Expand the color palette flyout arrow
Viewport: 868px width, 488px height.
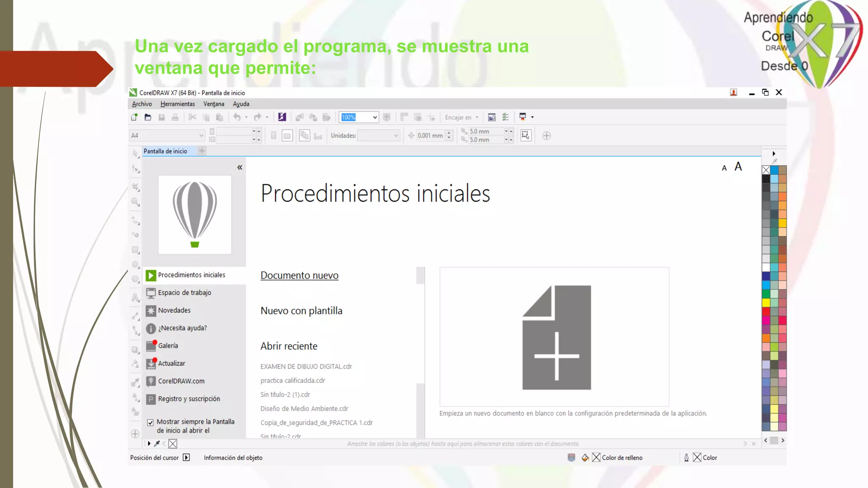point(774,154)
